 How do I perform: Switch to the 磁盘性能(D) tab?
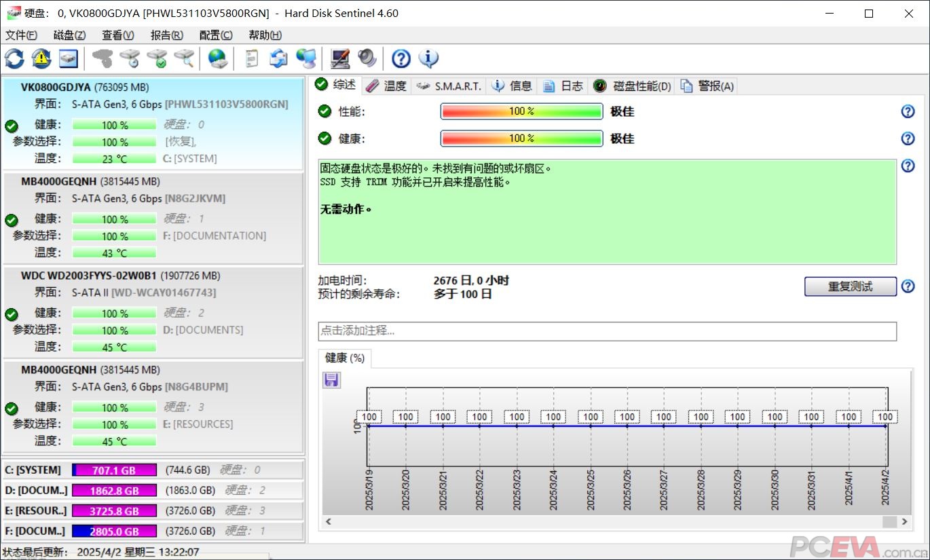tap(633, 86)
